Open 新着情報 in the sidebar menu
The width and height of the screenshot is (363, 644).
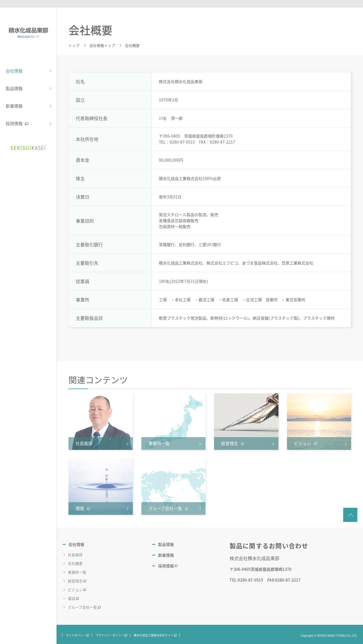[14, 106]
